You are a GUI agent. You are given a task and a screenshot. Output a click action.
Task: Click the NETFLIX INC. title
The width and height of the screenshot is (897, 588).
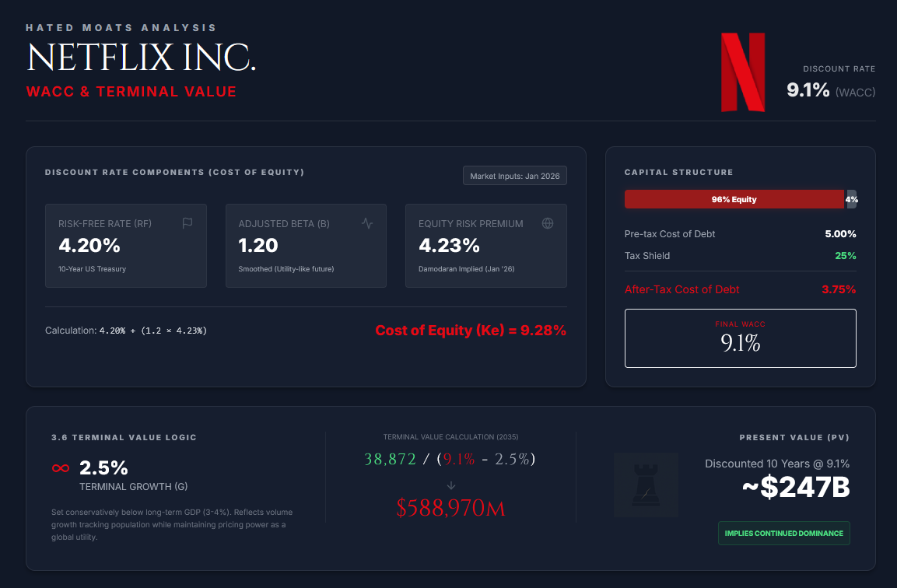[x=142, y=58]
